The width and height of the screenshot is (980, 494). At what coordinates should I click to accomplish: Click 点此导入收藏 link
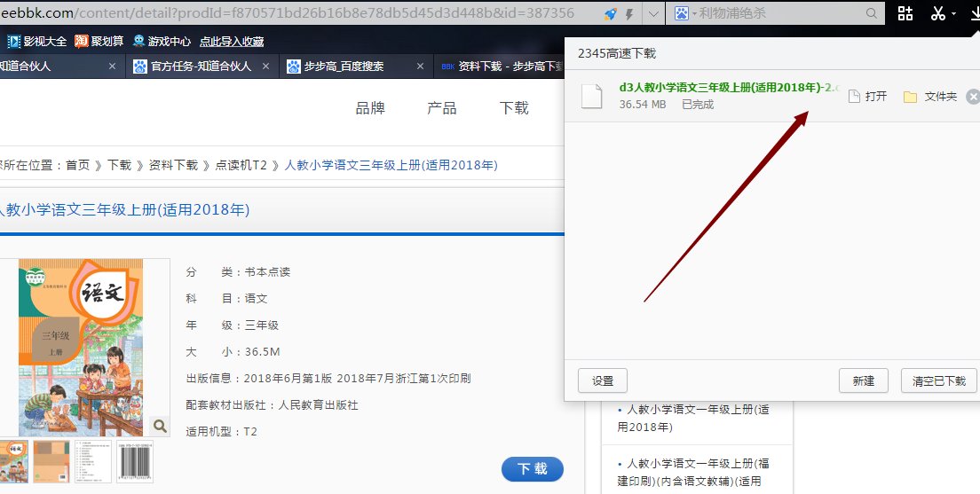[x=232, y=41]
